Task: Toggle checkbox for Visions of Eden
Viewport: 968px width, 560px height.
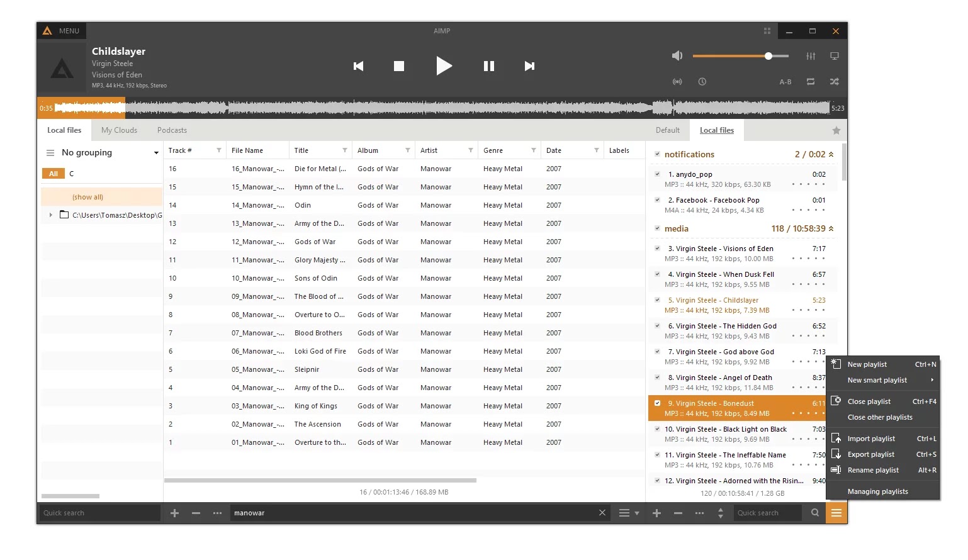Action: coord(657,249)
